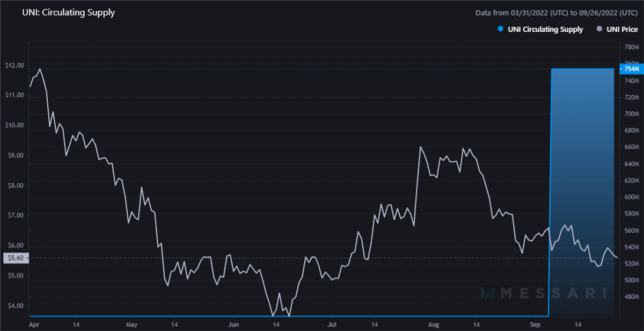Click the UNI Price legend label

(x=622, y=30)
